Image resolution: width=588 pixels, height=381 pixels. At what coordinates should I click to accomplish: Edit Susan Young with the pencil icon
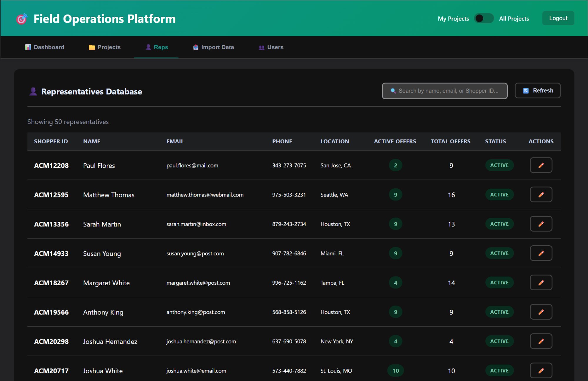point(541,253)
